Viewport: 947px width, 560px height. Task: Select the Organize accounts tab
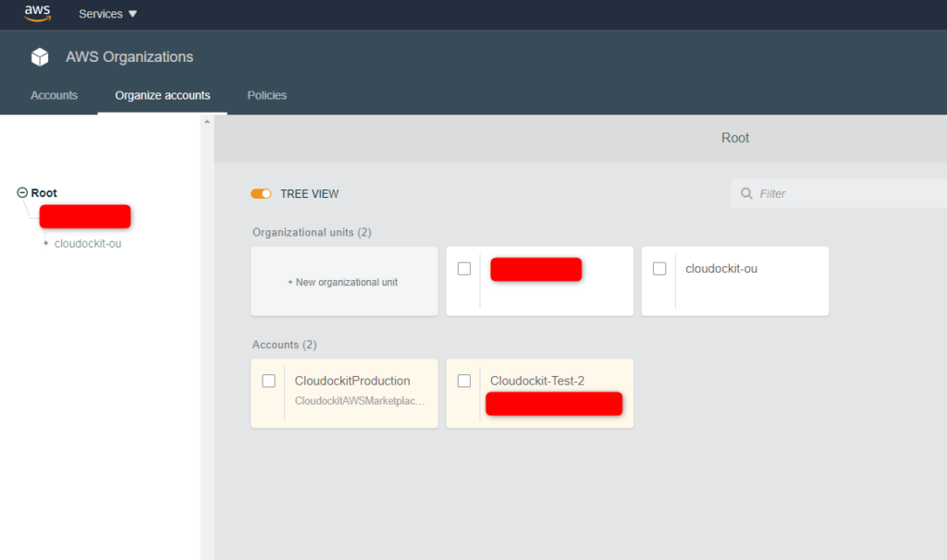pyautogui.click(x=162, y=95)
